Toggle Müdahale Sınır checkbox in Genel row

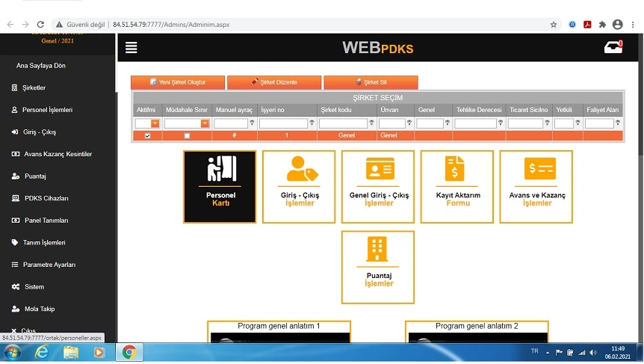click(x=187, y=136)
